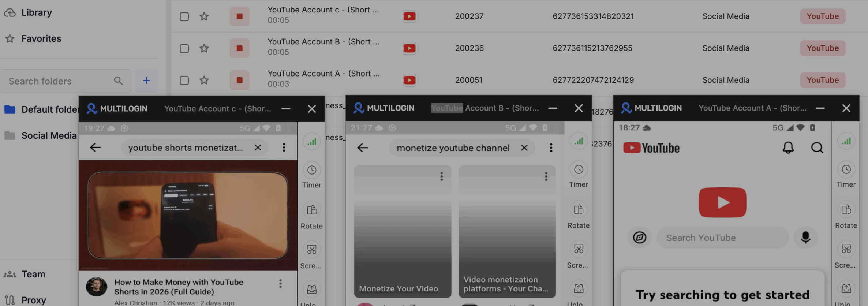Select the Social Media folder
Image resolution: width=868 pixels, height=306 pixels.
tap(40, 135)
